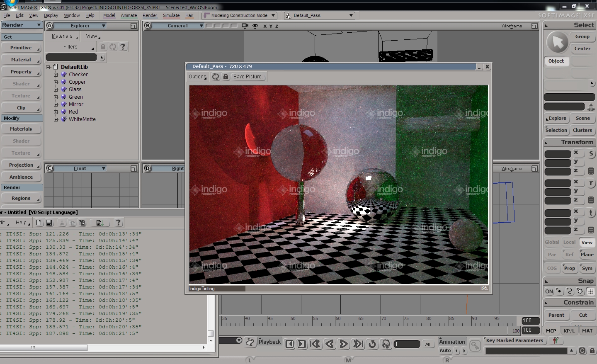
Task: Click the Primitive button
Action: (21, 48)
